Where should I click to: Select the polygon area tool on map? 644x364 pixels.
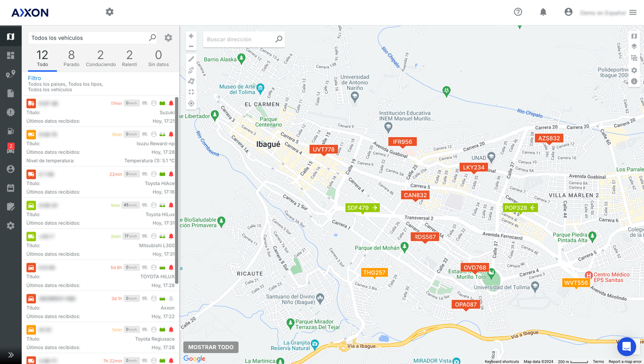(191, 81)
